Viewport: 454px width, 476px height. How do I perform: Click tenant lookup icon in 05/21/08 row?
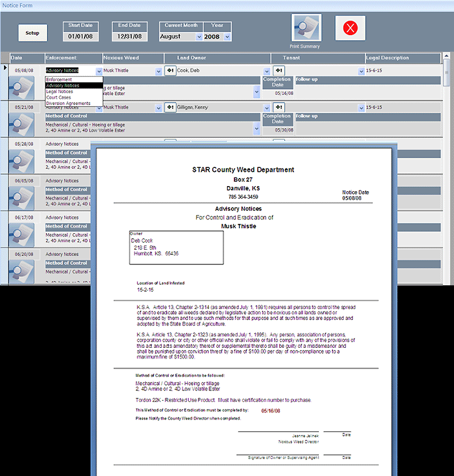point(279,107)
